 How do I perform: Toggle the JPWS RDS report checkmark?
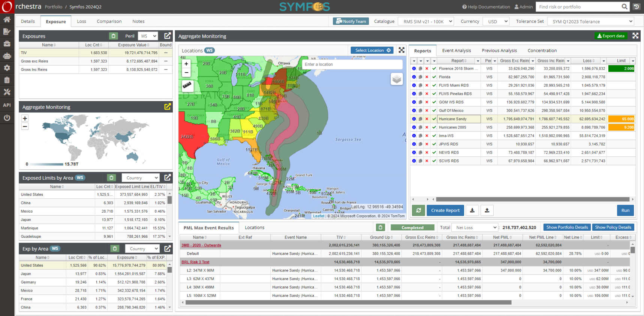pyautogui.click(x=434, y=144)
